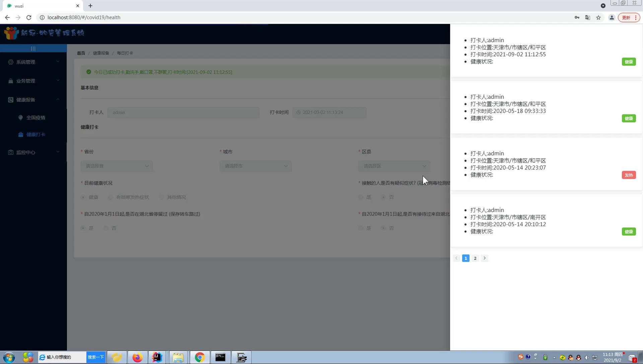Click the 打卡时间 date field

point(329,112)
